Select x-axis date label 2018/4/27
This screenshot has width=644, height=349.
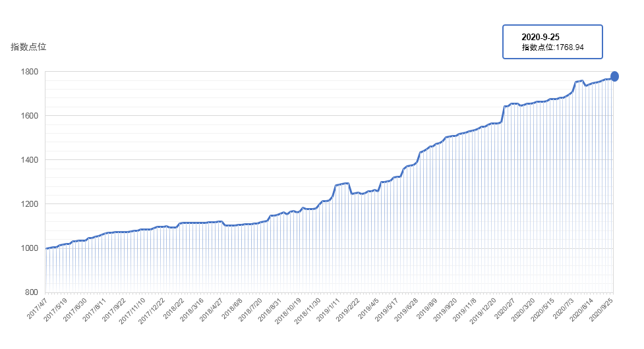pyautogui.click(x=211, y=309)
